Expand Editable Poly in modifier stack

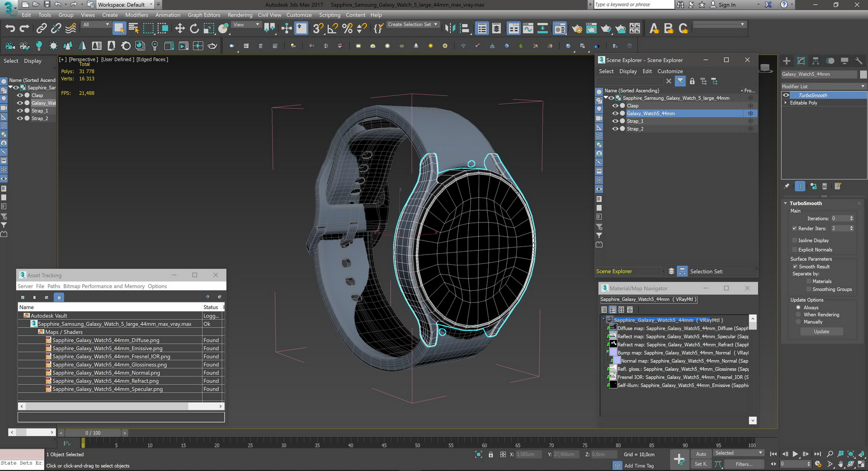point(786,103)
